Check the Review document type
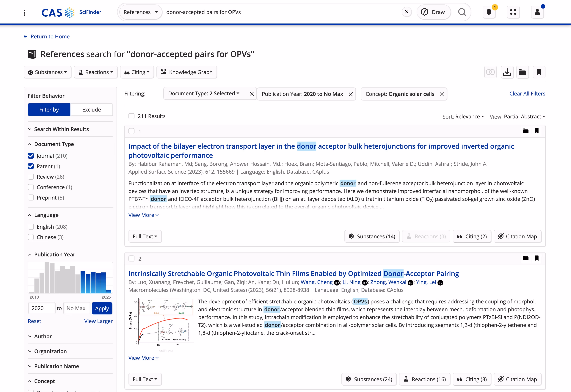Image resolution: width=571 pixels, height=392 pixels. coord(31,177)
